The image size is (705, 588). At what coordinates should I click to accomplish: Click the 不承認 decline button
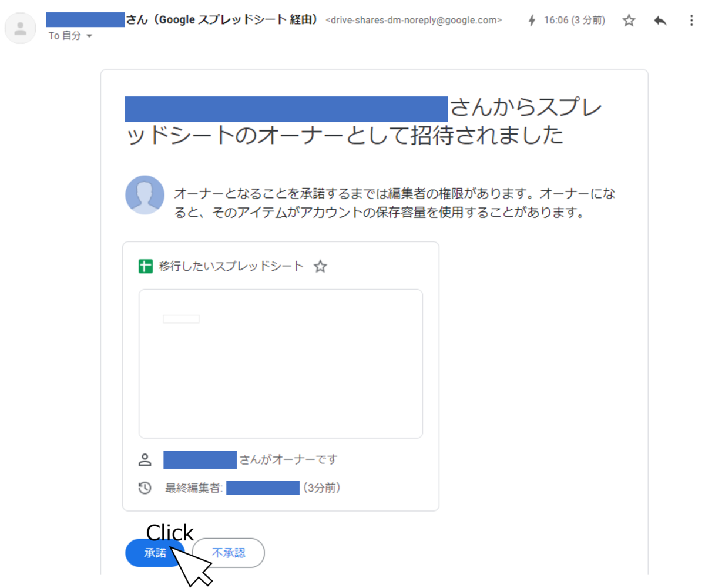tap(229, 553)
